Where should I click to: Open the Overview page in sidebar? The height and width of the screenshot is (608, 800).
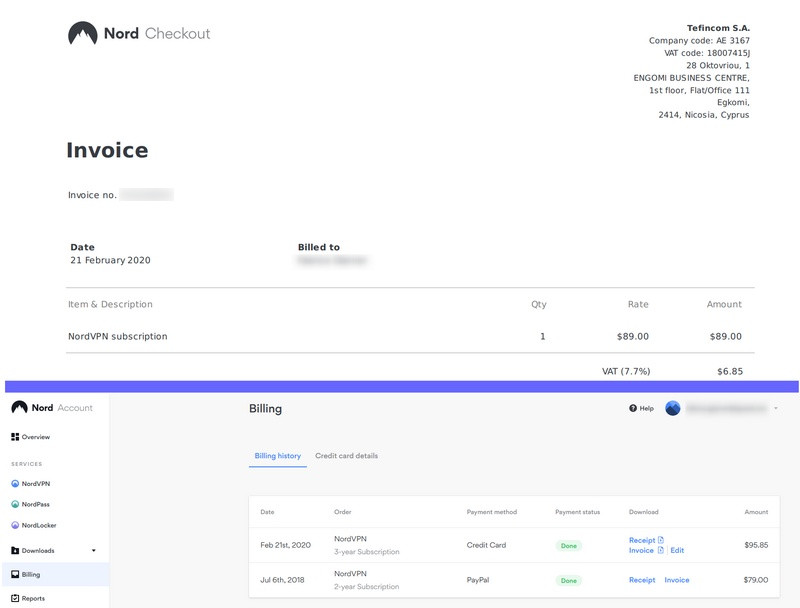30,437
